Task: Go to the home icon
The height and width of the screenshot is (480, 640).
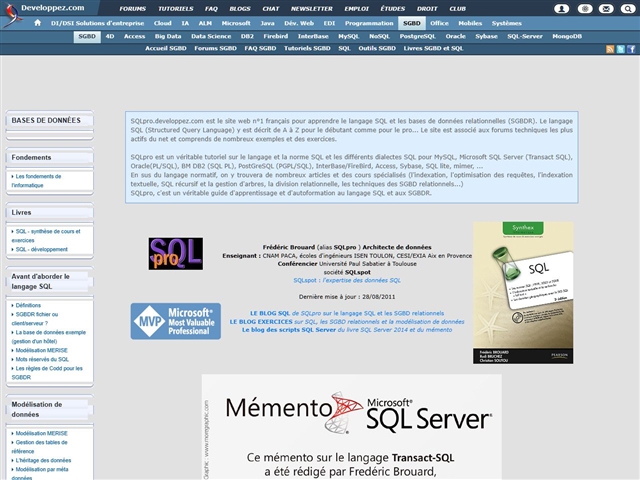Action: [x=38, y=23]
